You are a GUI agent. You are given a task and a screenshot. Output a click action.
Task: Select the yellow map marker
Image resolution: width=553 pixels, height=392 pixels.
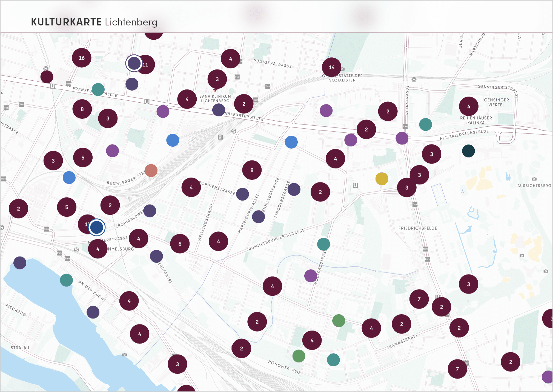(382, 179)
